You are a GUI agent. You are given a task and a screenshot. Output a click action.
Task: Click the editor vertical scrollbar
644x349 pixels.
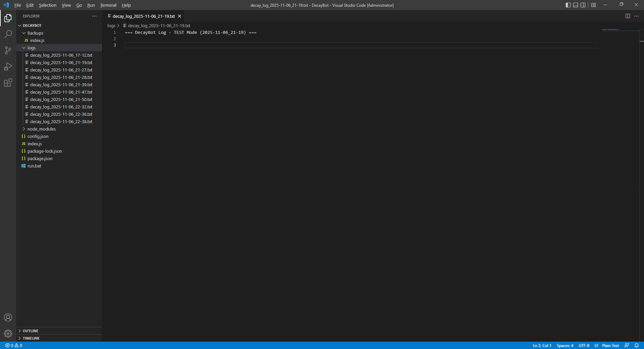(x=642, y=185)
